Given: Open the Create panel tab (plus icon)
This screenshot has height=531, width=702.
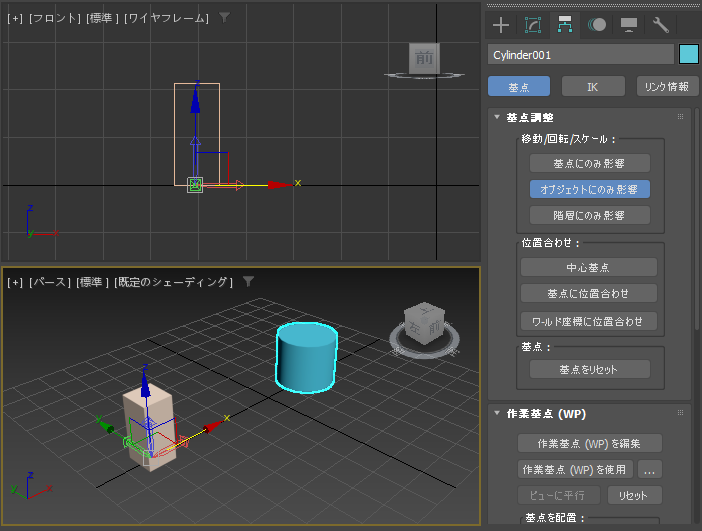Looking at the screenshot, I should pyautogui.click(x=501, y=25).
